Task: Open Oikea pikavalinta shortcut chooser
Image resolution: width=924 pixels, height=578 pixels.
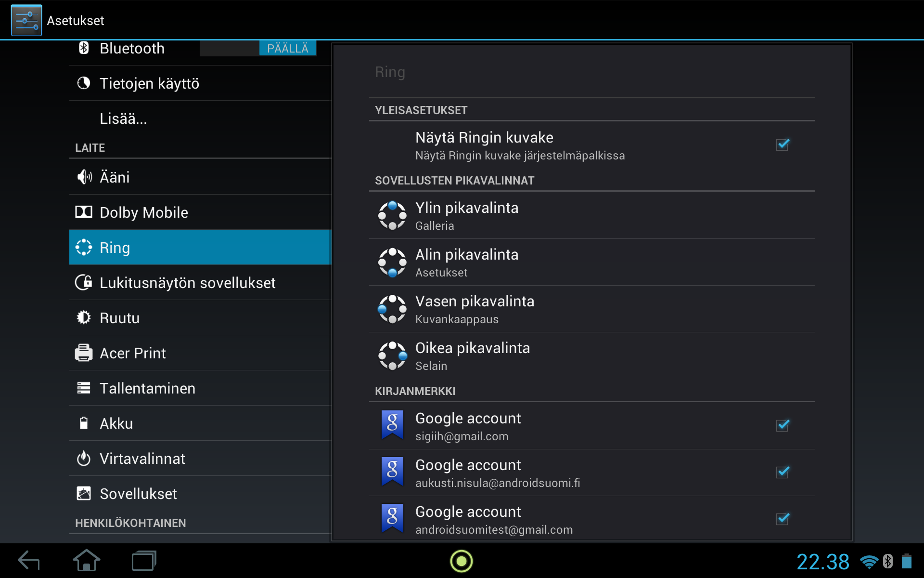Action: (592, 355)
